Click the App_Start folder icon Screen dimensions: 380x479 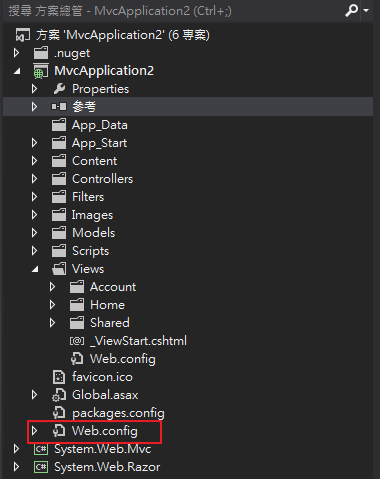click(59, 143)
